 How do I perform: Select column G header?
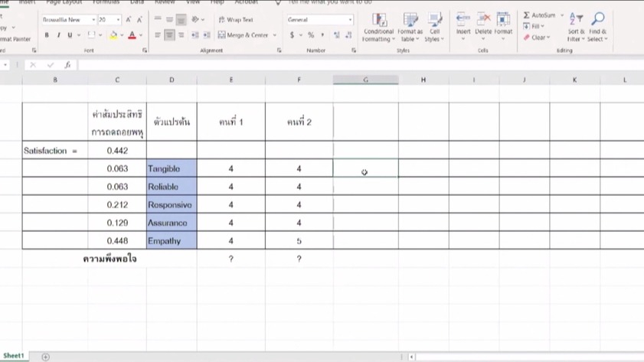(365, 80)
